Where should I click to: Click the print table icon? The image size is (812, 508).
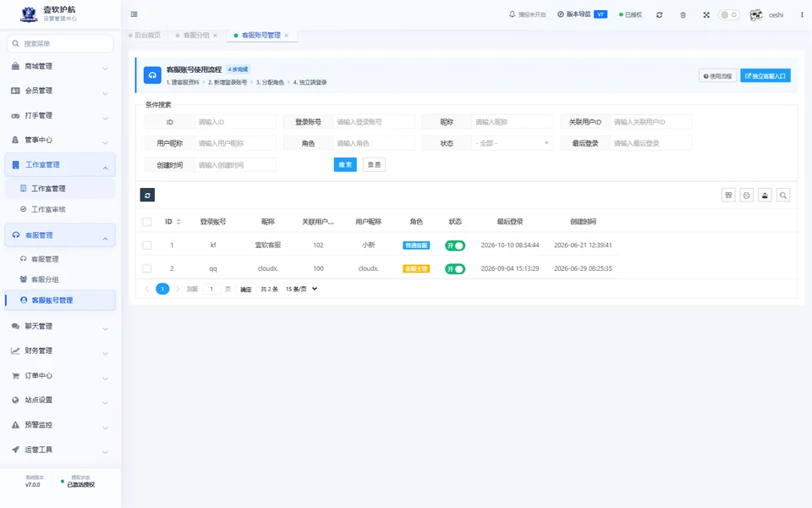pyautogui.click(x=747, y=195)
